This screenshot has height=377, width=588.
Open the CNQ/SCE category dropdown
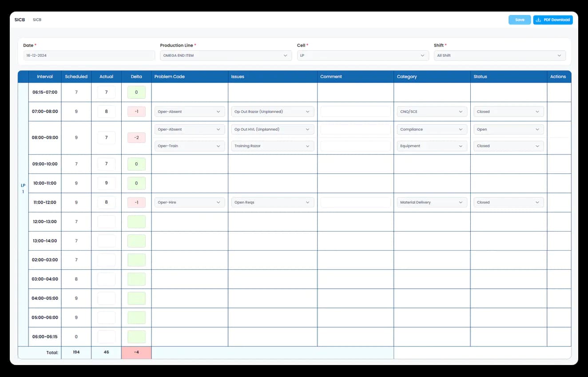432,112
